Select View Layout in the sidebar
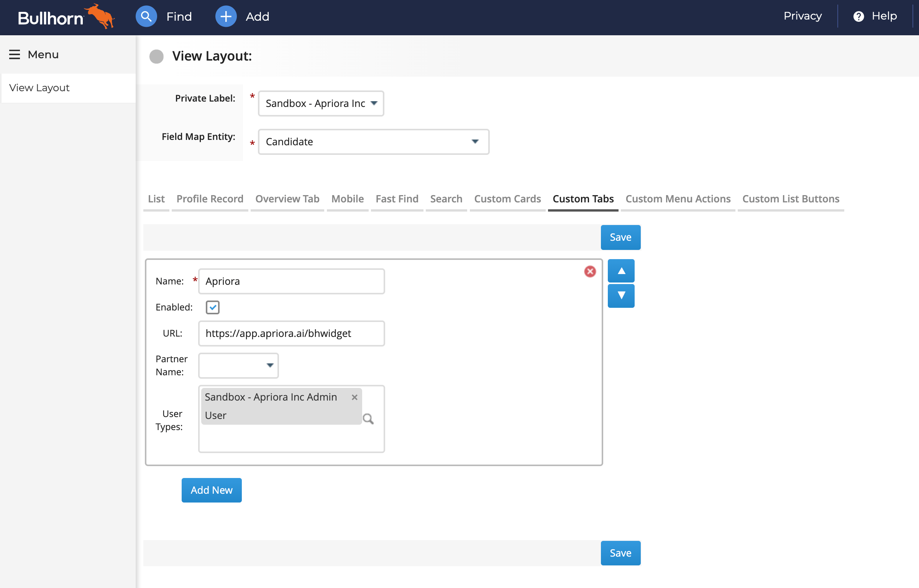Screen dimensions: 919x588 [x=69, y=88]
